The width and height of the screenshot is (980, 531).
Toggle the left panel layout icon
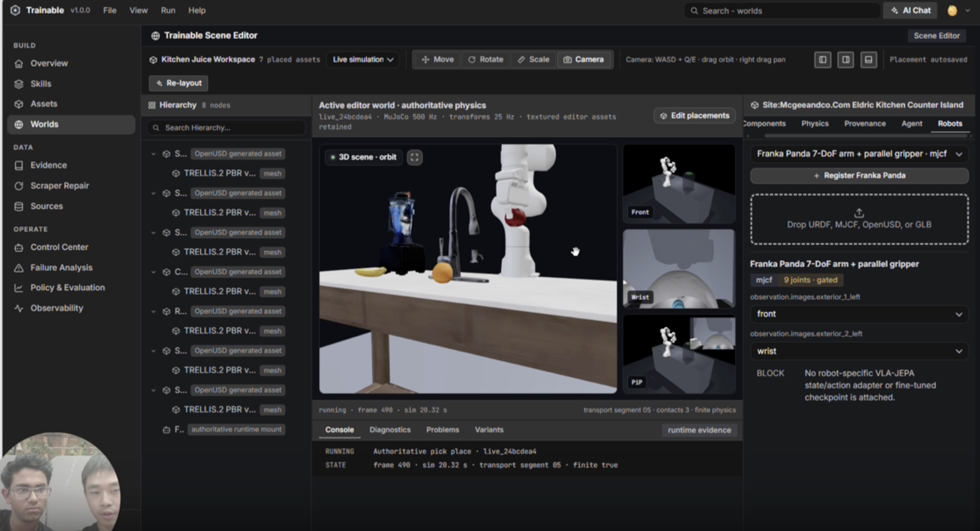[x=822, y=60]
